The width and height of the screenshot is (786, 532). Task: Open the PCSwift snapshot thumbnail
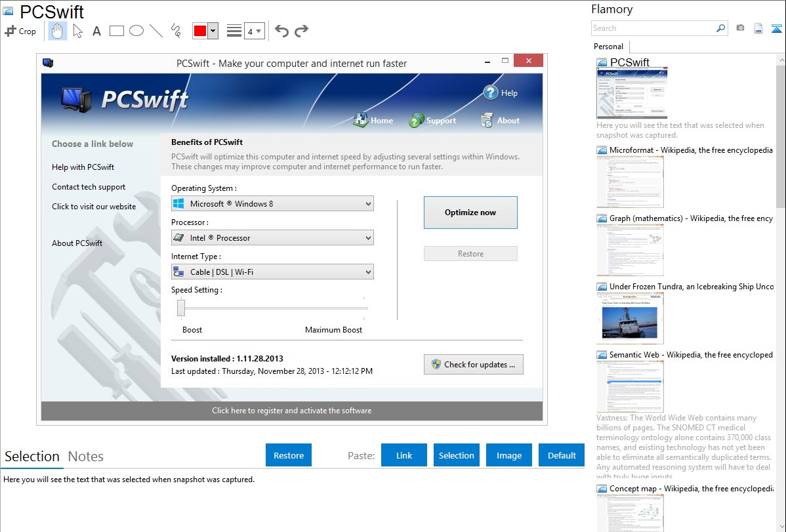pyautogui.click(x=632, y=94)
